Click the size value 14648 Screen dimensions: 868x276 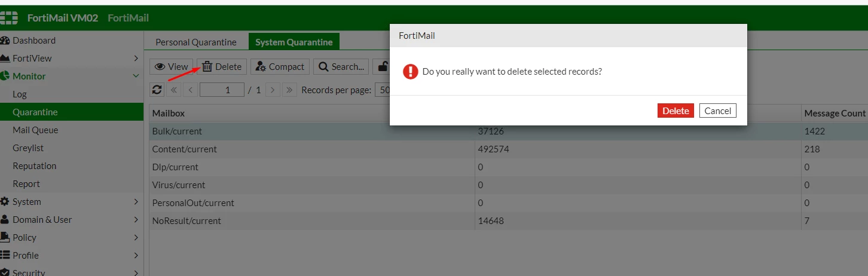click(x=491, y=221)
